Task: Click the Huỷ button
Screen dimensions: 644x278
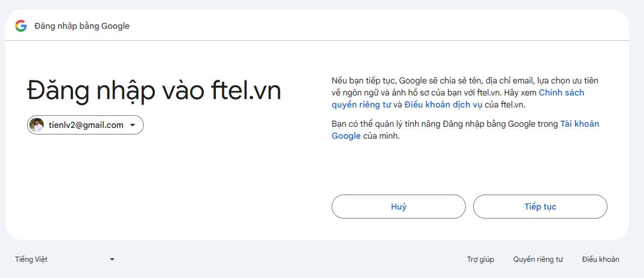Action: pos(398,207)
